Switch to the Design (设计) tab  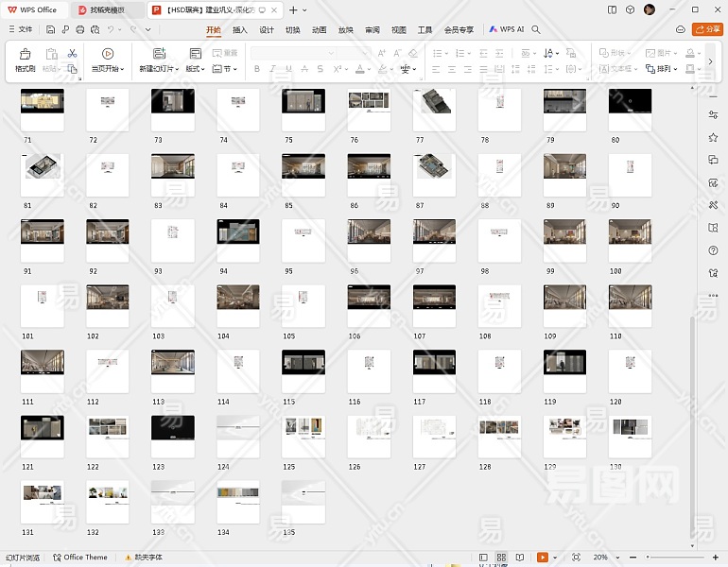tap(267, 29)
